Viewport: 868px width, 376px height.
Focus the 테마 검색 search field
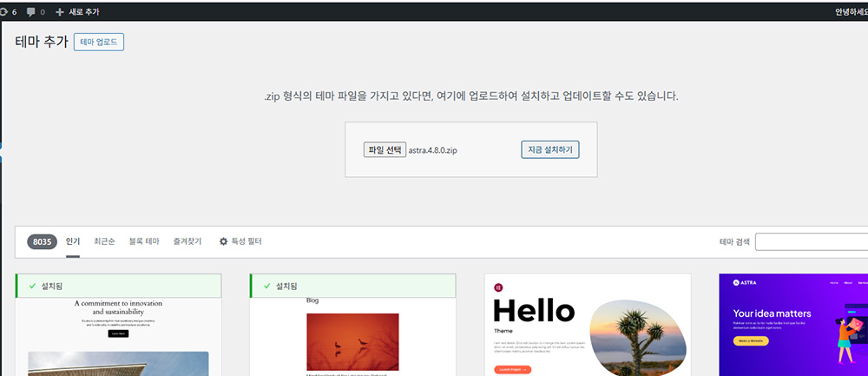point(811,241)
